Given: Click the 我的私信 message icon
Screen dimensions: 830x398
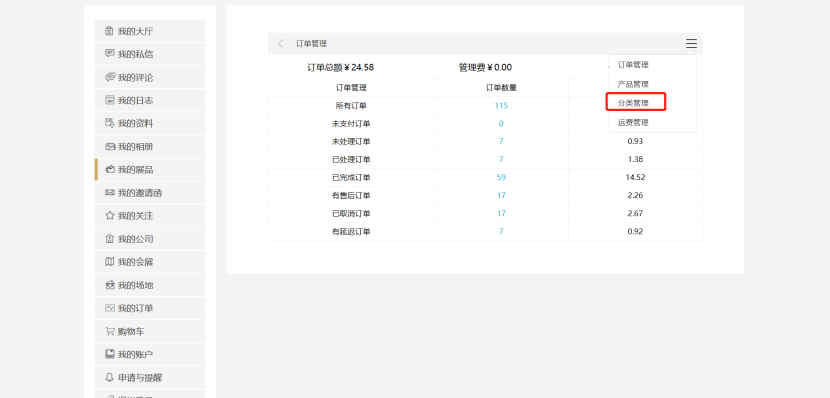Looking at the screenshot, I should click(x=110, y=54).
